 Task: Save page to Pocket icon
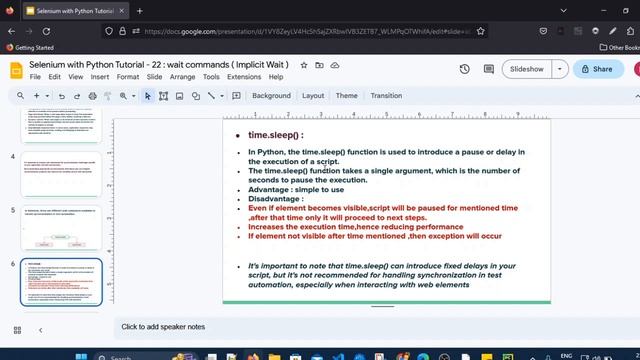543,31
